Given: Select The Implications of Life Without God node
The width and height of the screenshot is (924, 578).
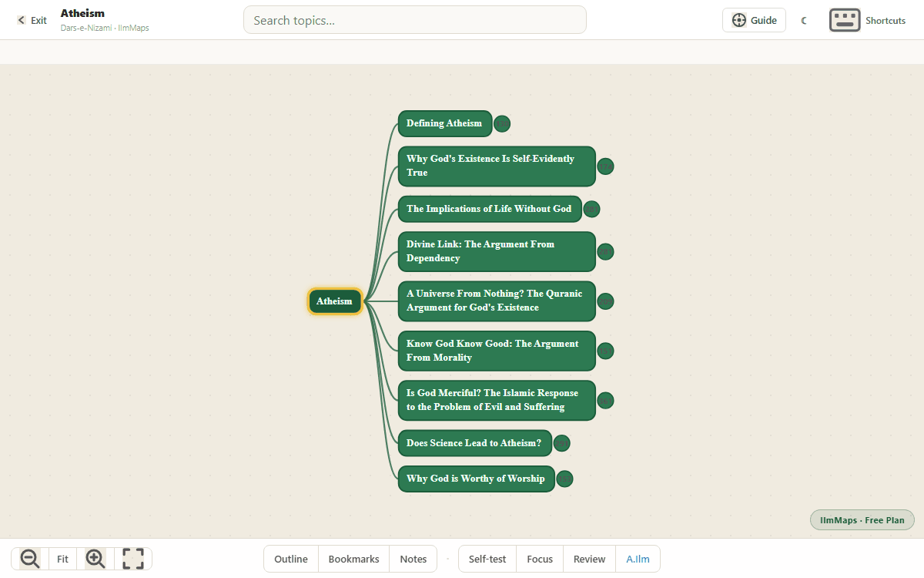Looking at the screenshot, I should [489, 209].
